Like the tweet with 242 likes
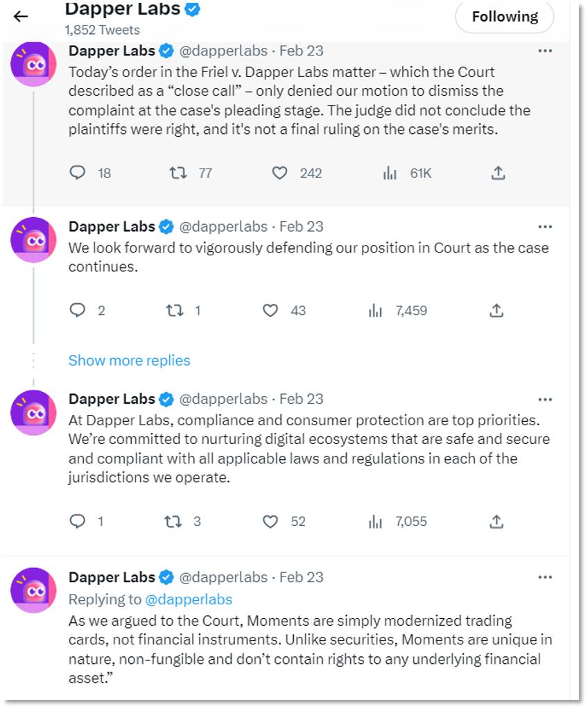588x709 pixels. [279, 173]
